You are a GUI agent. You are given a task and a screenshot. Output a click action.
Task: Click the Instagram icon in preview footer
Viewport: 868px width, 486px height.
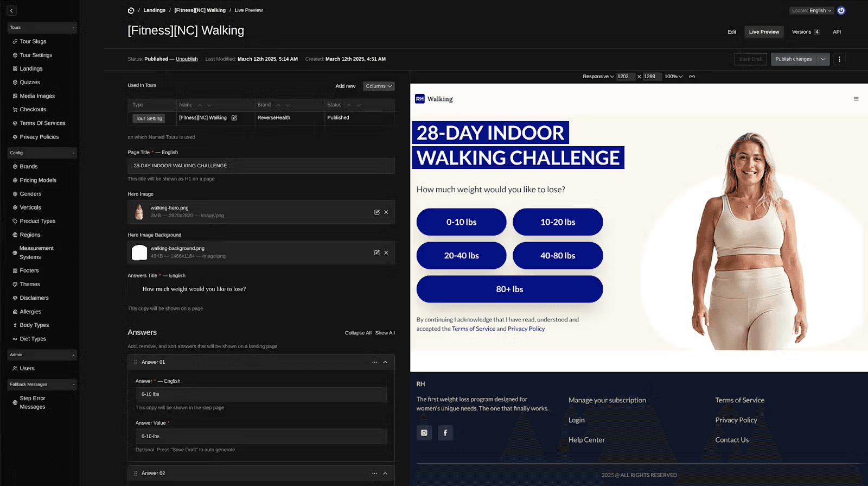(x=424, y=433)
